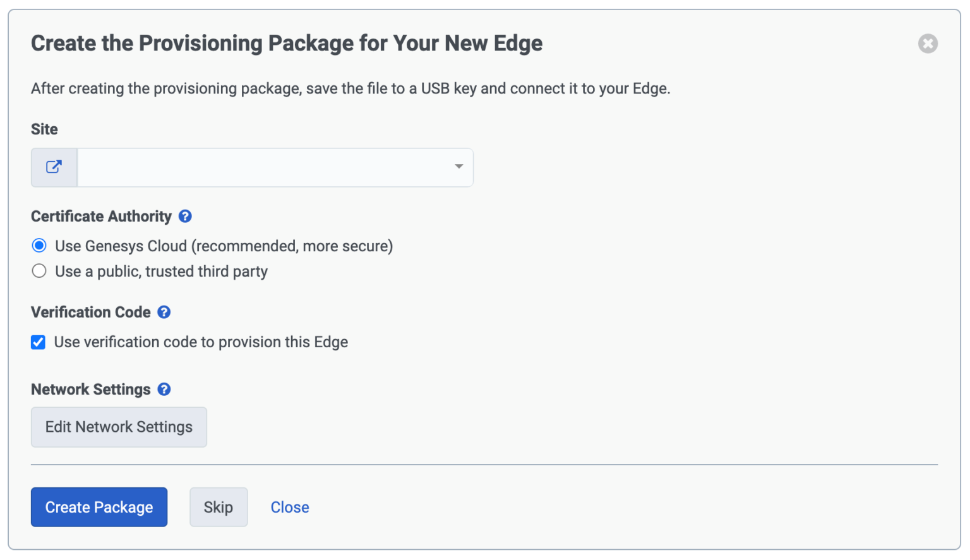Click the external link icon beside Site field
Viewport: 970px width, 560px height.
tap(54, 167)
